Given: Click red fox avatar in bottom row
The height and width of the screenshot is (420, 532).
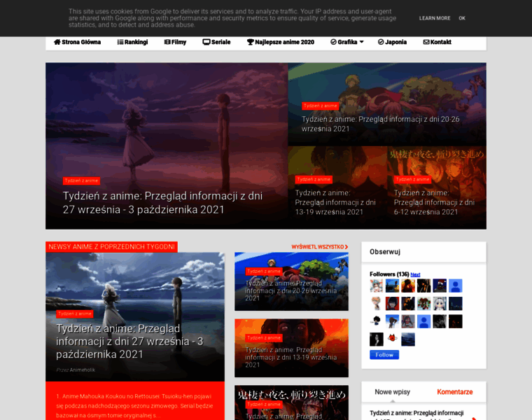Looking at the screenshot, I should (x=392, y=339).
